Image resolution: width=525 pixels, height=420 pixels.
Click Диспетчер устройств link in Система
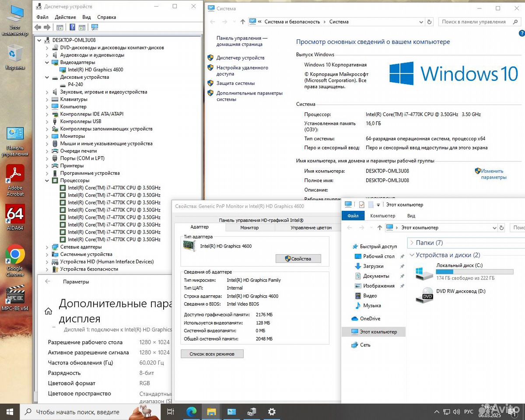click(x=240, y=58)
